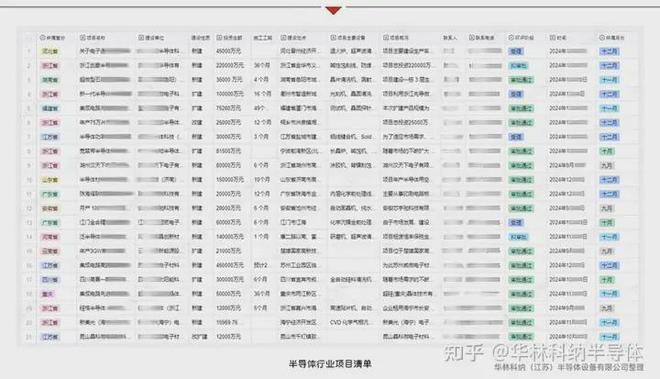Click the 十一月 month tag in row 3
The image size is (660, 379).
click(x=609, y=80)
